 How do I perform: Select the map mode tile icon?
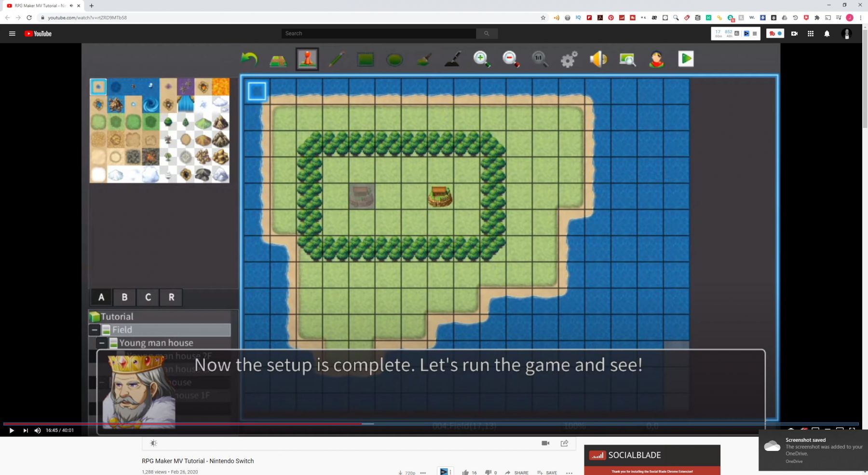click(x=278, y=60)
